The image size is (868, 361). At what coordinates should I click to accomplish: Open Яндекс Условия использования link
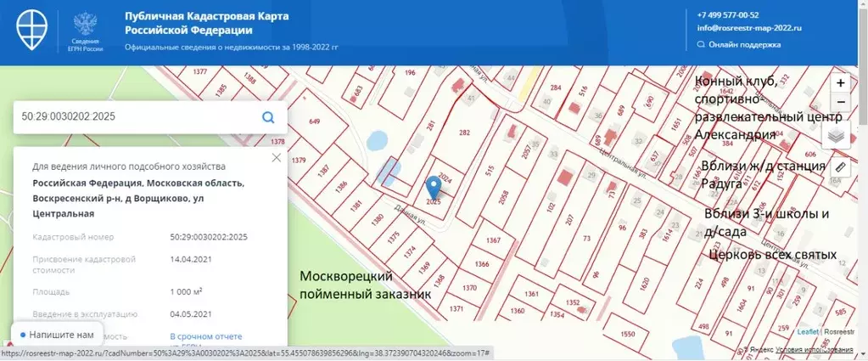point(814,350)
